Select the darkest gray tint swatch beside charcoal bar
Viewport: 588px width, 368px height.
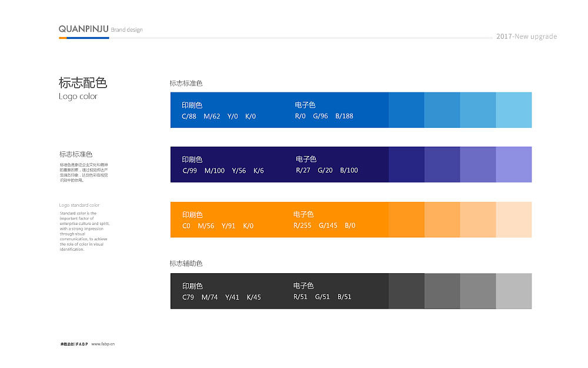(x=406, y=291)
